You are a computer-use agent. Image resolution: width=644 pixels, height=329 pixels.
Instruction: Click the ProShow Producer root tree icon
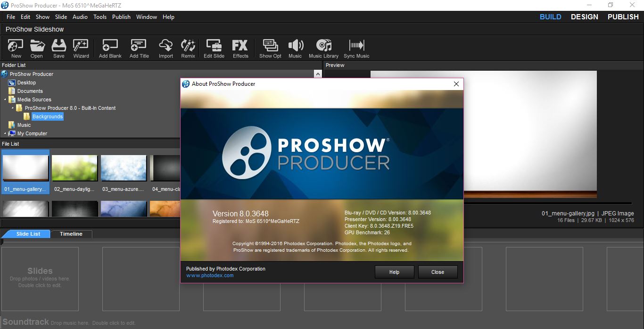click(x=5, y=74)
